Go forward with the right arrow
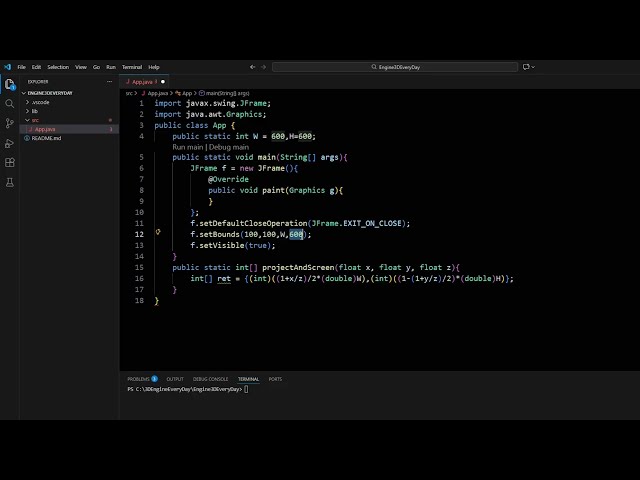The image size is (640, 480). coord(263,67)
